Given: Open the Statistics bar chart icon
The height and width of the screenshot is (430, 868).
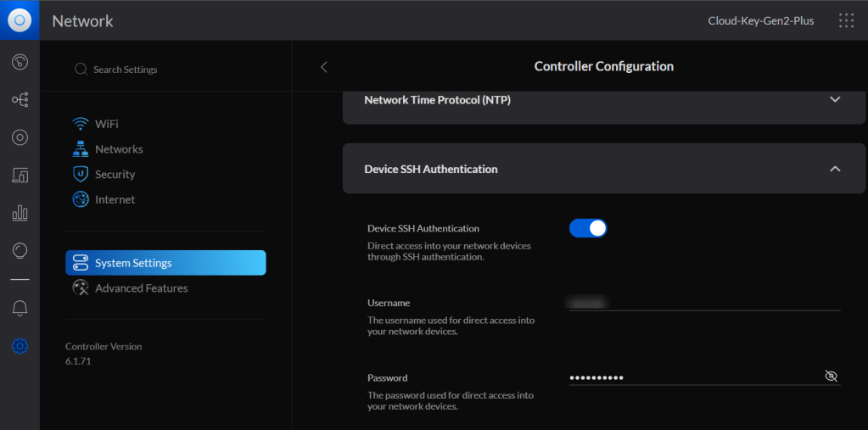Looking at the screenshot, I should pyautogui.click(x=20, y=213).
